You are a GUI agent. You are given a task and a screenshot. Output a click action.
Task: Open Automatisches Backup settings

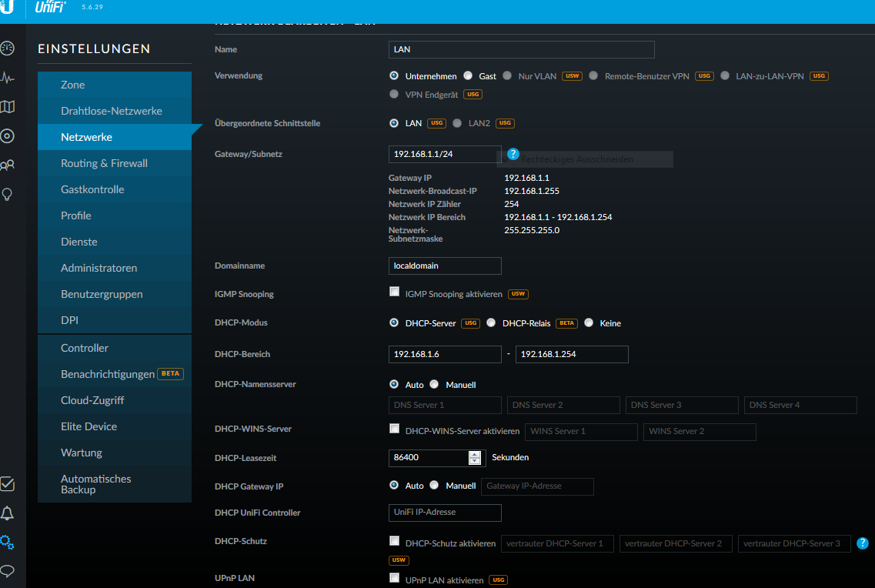click(x=115, y=484)
